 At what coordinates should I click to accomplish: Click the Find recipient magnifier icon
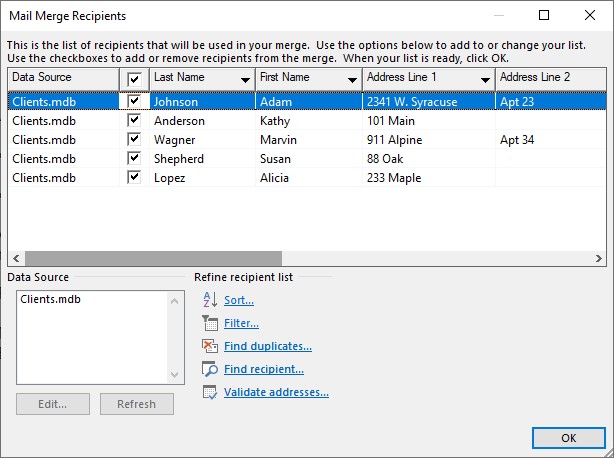(x=210, y=369)
